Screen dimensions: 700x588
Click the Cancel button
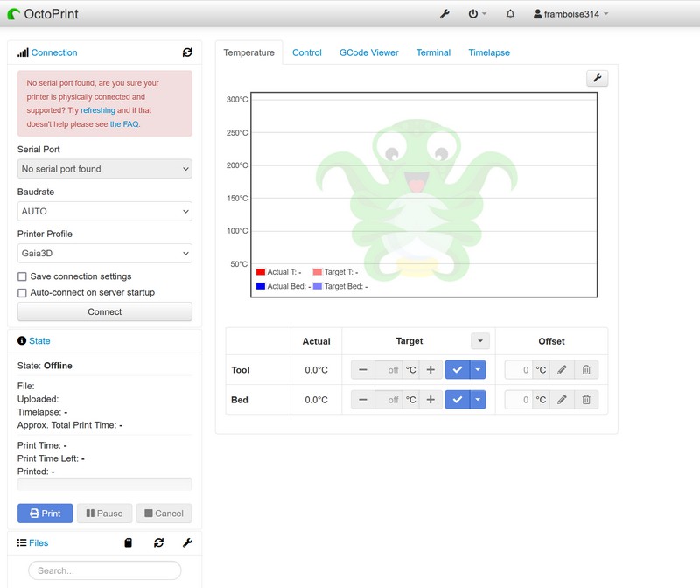(x=164, y=514)
